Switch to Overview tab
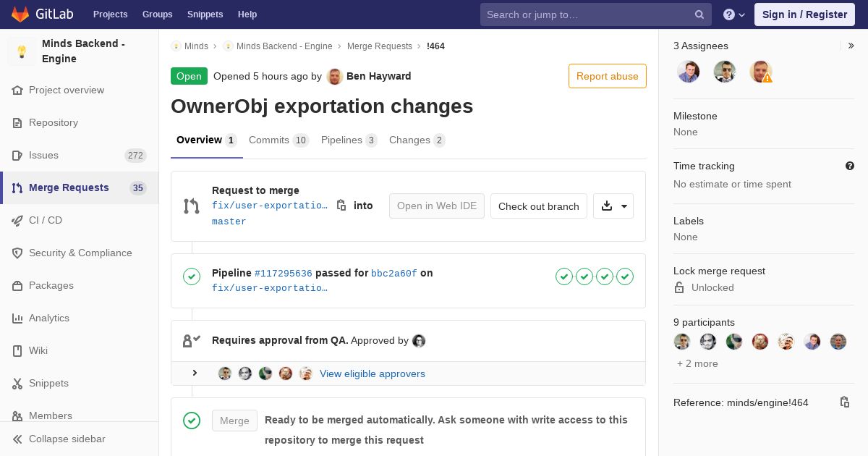868x456 pixels. tap(206, 140)
